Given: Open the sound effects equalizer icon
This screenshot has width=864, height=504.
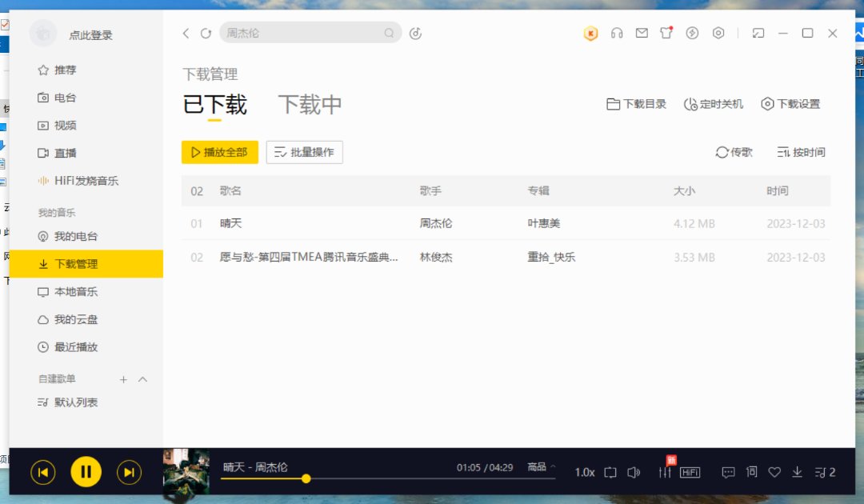Looking at the screenshot, I should click(665, 472).
